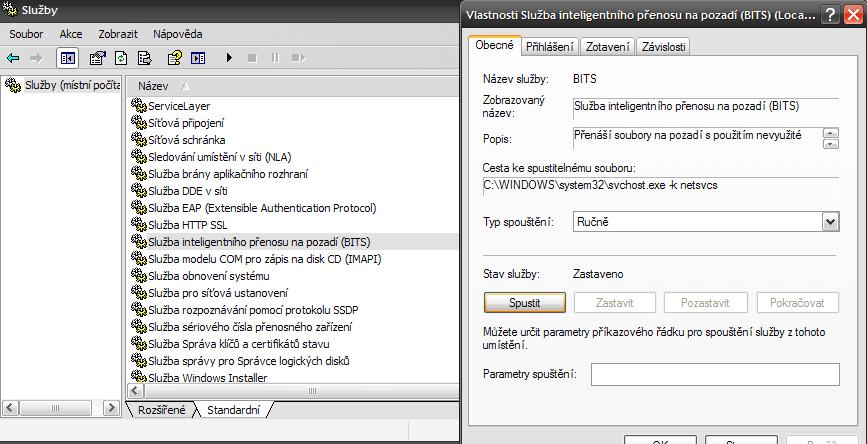Switch to the Rozšířené view tab

click(161, 410)
